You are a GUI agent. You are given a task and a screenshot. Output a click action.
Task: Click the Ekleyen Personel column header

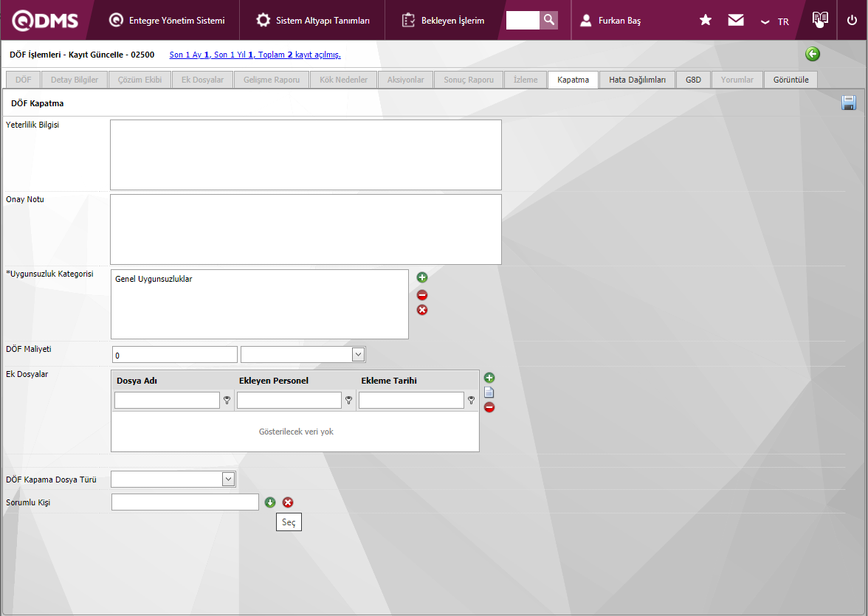coord(273,381)
